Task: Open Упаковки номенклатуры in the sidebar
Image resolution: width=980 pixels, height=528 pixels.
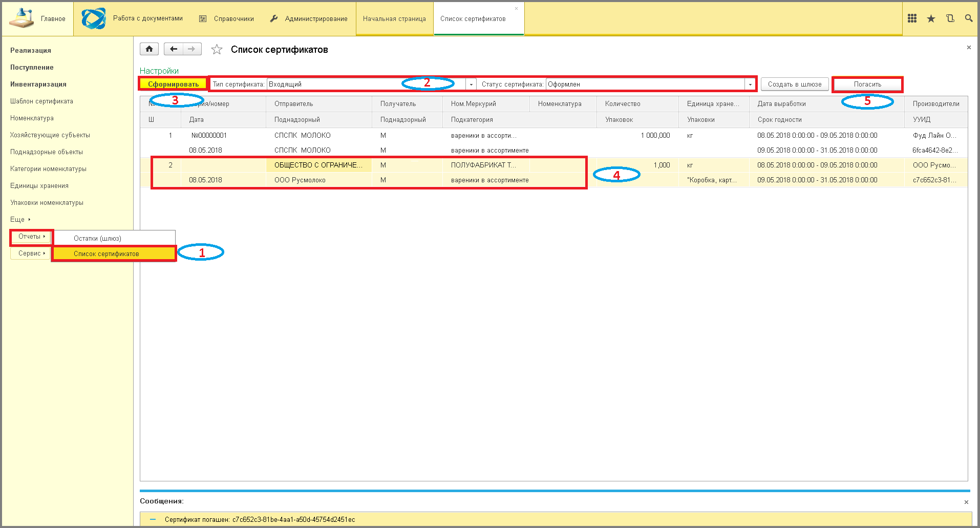Action: tap(47, 202)
